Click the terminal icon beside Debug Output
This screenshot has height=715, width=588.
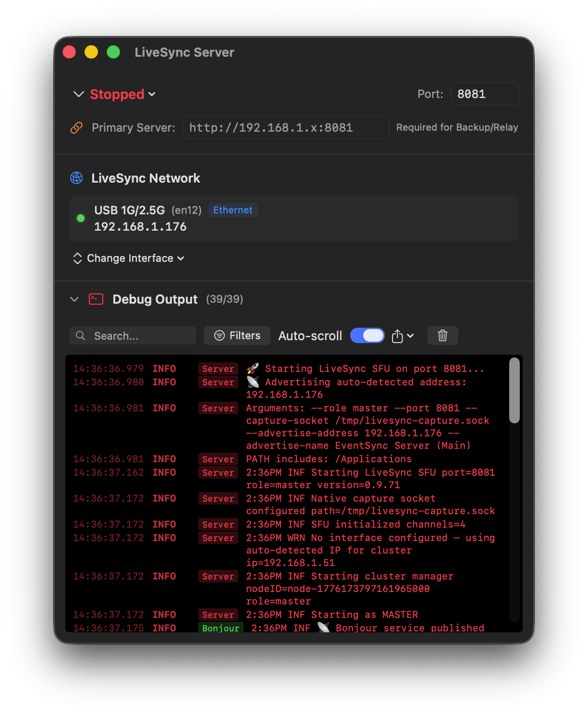coord(96,299)
